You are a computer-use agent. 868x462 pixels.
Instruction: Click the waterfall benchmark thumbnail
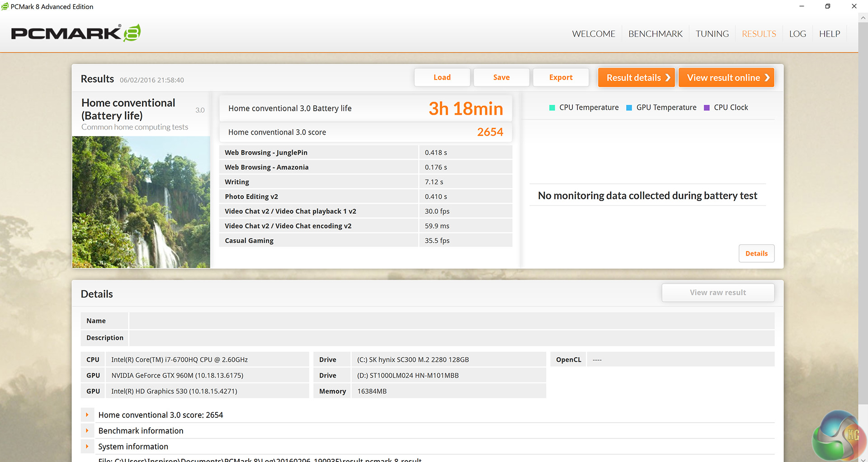click(141, 202)
